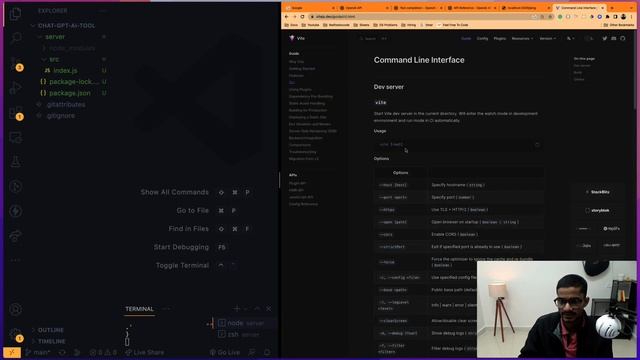Image resolution: width=640 pixels, height=360 pixels.
Task: Click the Vite logo on docs page
Action: tap(297, 38)
